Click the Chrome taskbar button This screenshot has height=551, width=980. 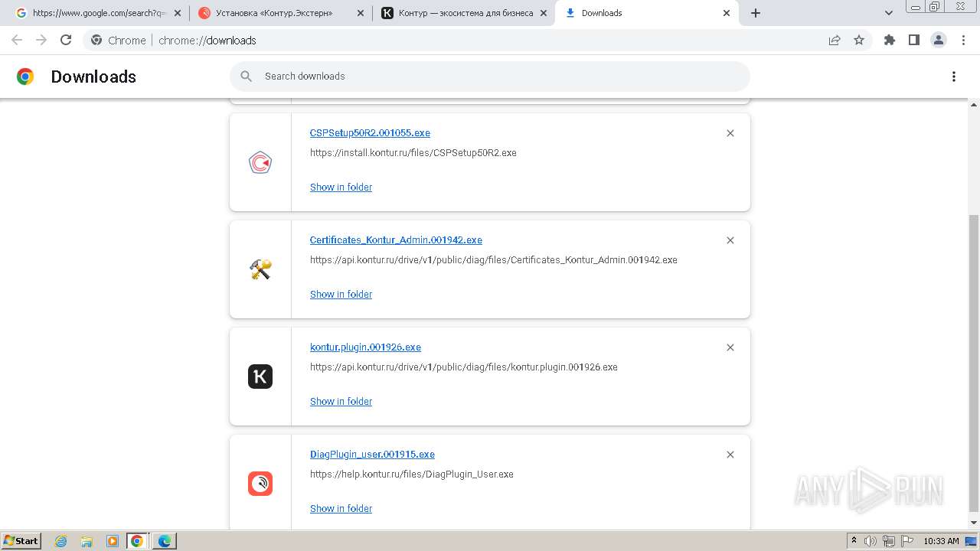coord(137,541)
